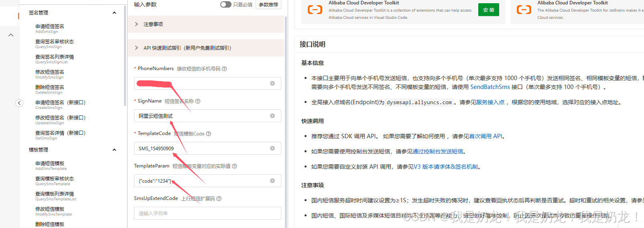644x228 pixels.
Task: Toggle the 只看必填 switch
Action: click(x=226, y=4)
